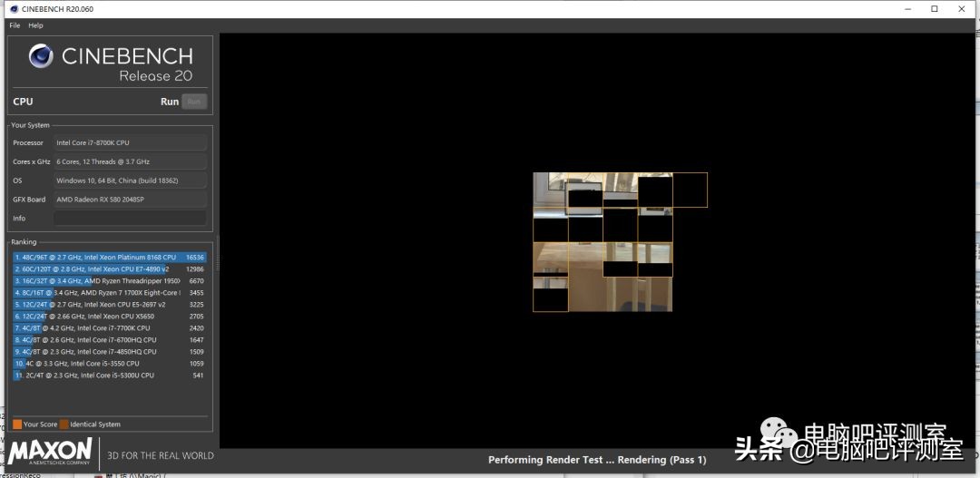Click the rendering status text in the bottom bar
Screen dimensions: 980x478
tap(597, 460)
